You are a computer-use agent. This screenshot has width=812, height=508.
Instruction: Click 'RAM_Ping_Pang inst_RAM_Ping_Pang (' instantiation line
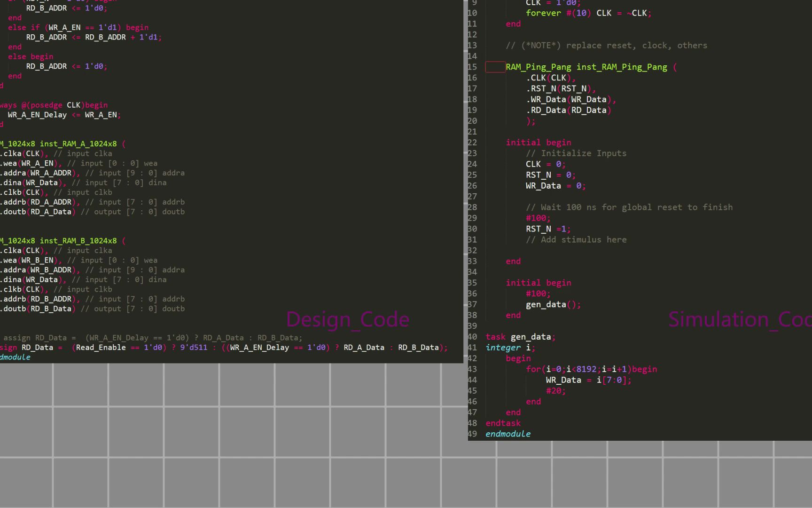click(x=591, y=67)
